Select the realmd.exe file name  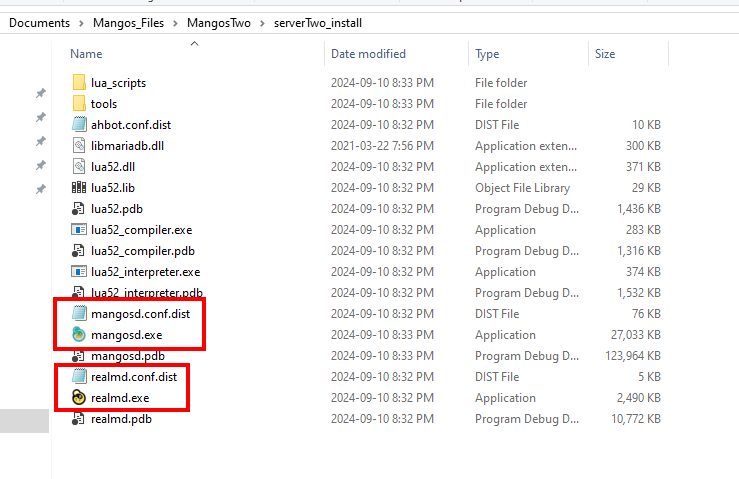tap(120, 398)
